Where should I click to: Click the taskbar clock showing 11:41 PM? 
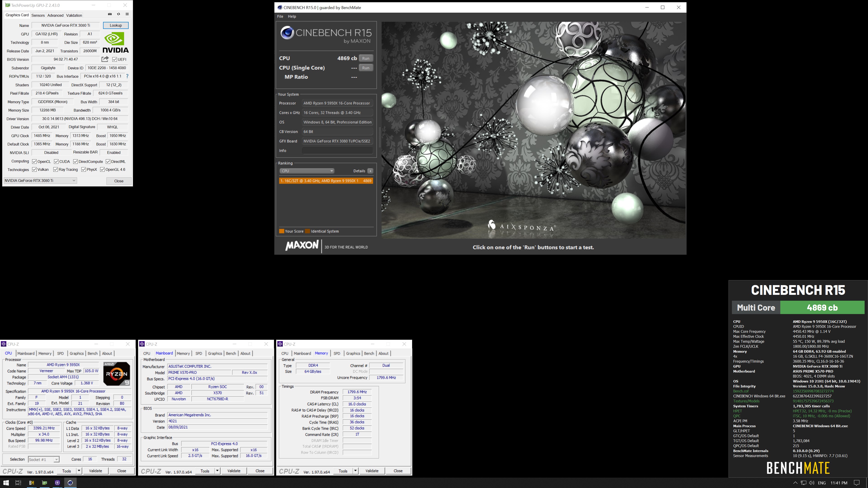(x=839, y=483)
